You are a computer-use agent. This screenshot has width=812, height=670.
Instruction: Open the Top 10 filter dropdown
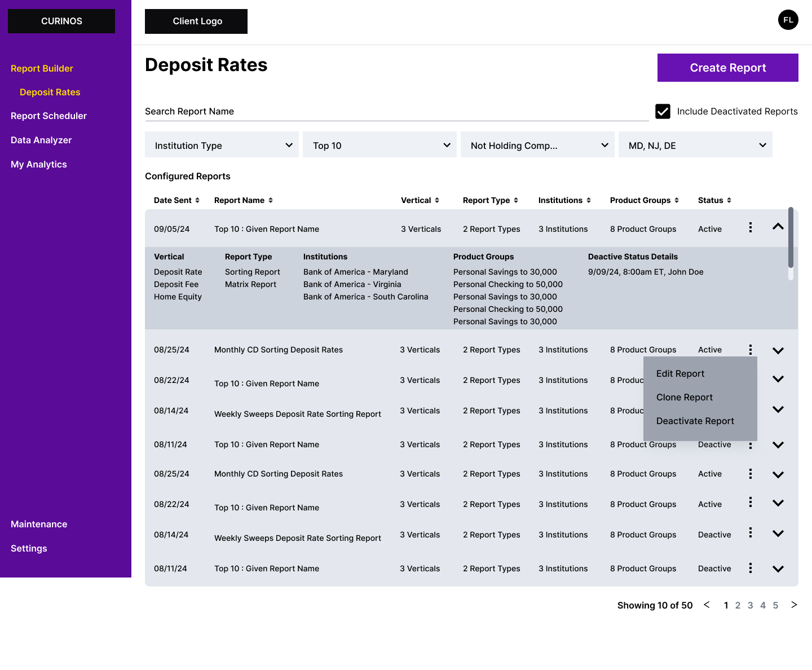pos(379,145)
